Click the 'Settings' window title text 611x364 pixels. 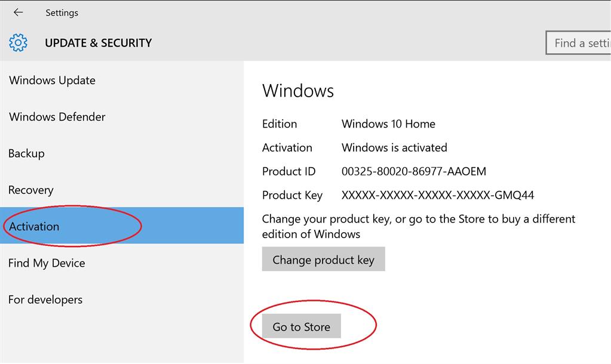[x=62, y=13]
